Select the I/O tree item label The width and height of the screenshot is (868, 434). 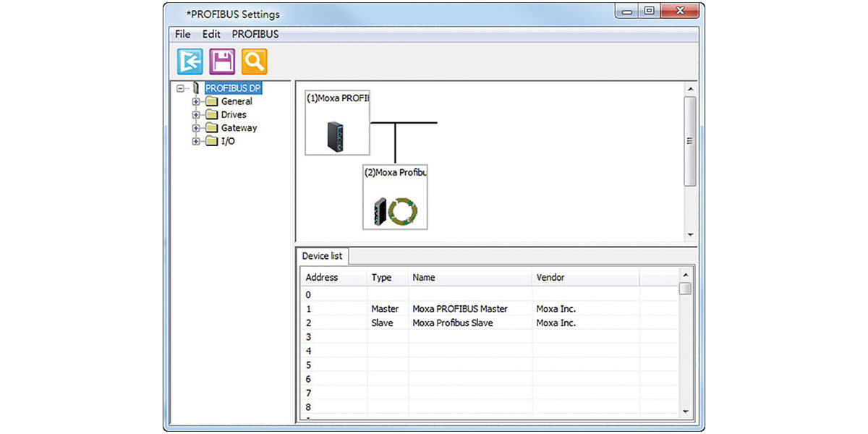click(x=228, y=141)
